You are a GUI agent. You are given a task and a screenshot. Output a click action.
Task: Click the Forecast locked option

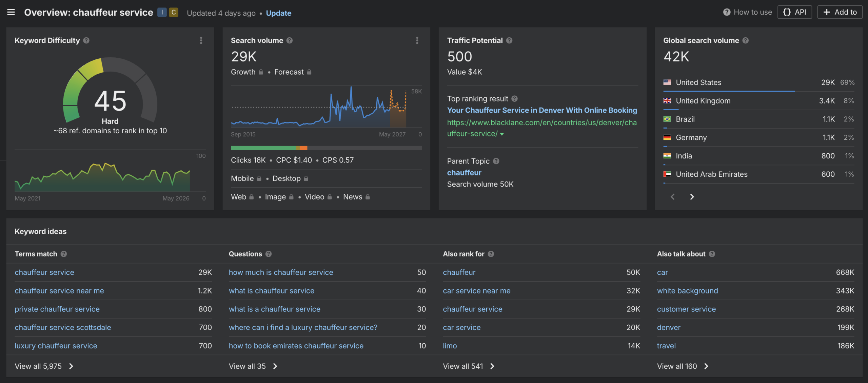point(289,72)
